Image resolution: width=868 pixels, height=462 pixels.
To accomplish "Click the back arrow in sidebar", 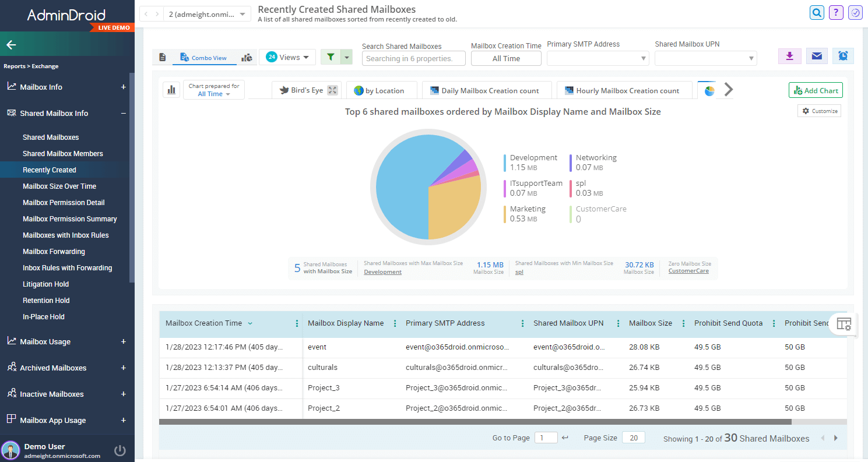I will coord(11,45).
